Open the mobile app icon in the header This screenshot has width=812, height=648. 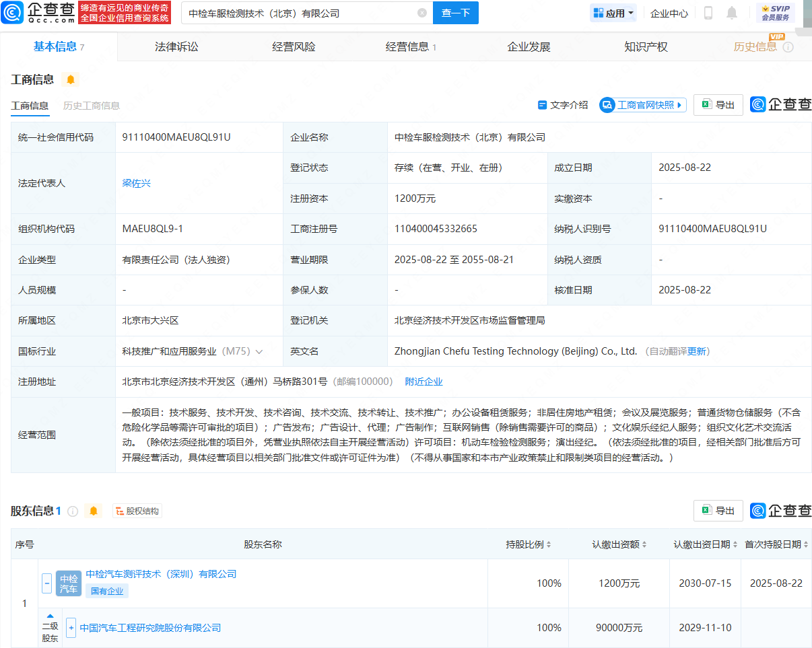[708, 12]
